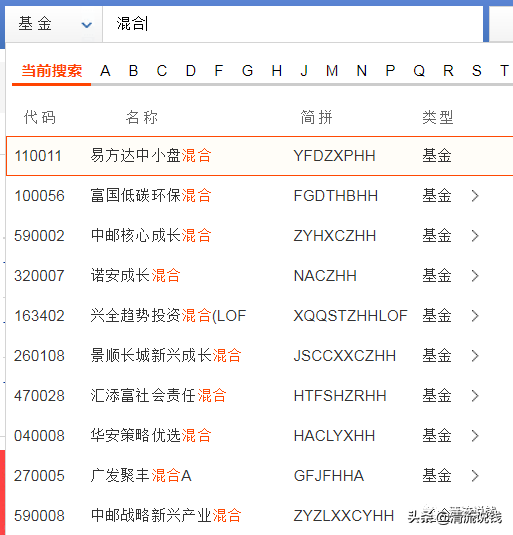Click fund code 320007
Image resolution: width=513 pixels, height=535 pixels.
click(x=39, y=276)
